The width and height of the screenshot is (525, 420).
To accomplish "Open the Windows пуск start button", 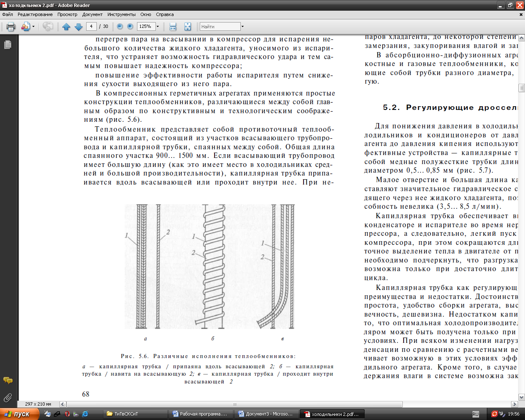I will pos(19,414).
